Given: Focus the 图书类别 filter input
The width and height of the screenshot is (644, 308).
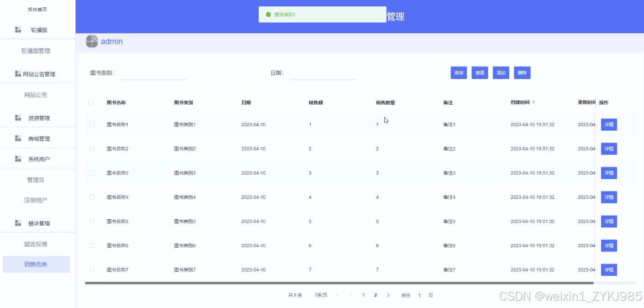Looking at the screenshot, I should [x=154, y=73].
